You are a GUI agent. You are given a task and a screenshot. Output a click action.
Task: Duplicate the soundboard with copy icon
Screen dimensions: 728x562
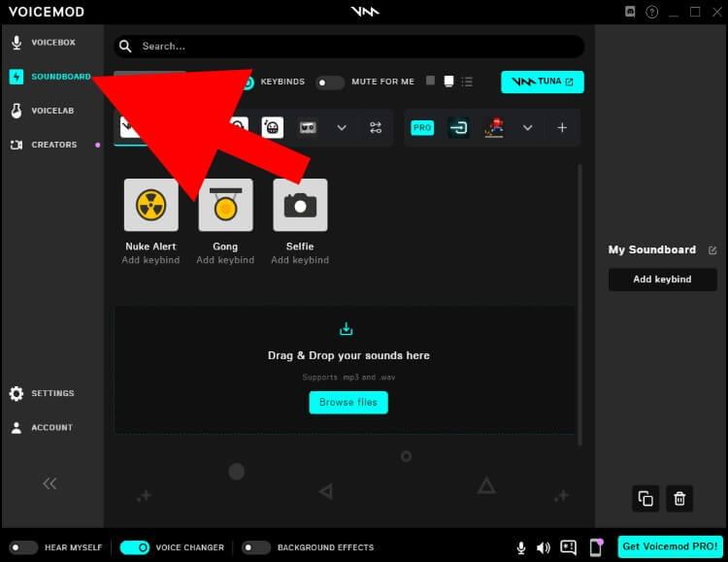[645, 499]
